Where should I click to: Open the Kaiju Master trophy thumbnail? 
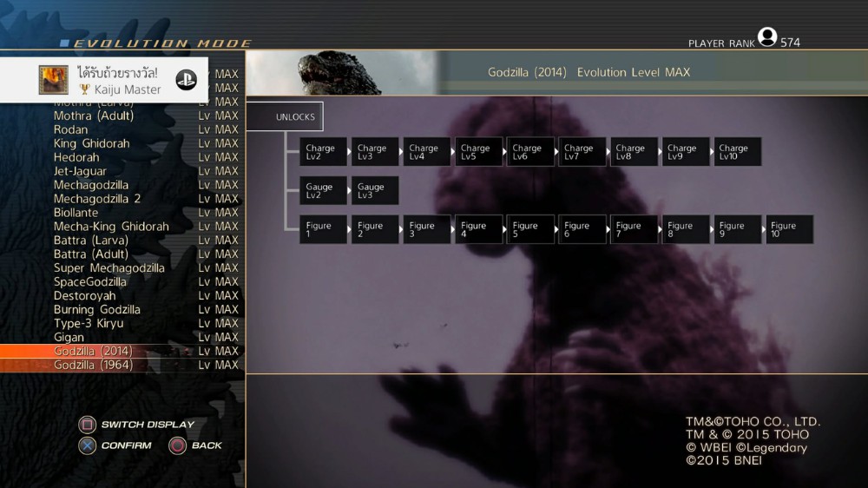(54, 80)
